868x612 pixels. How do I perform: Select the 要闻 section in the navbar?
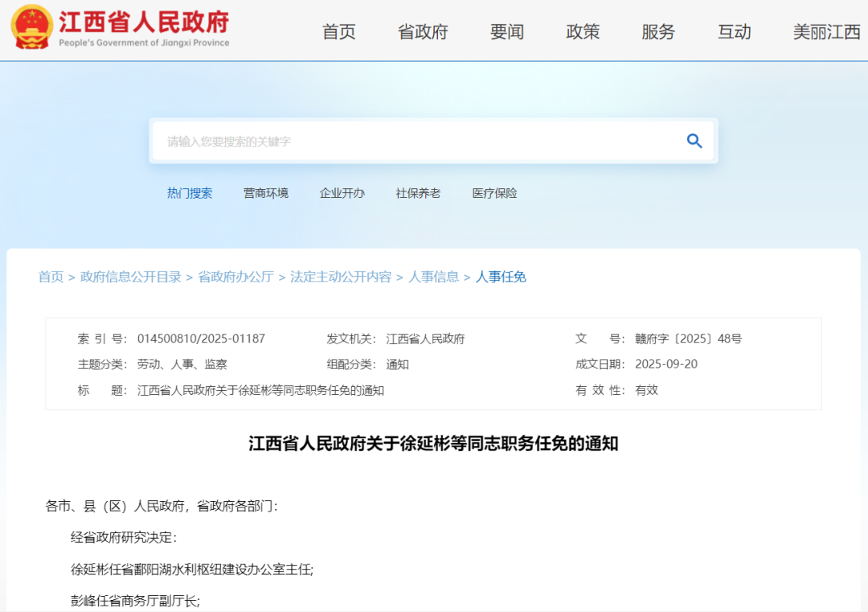click(506, 32)
